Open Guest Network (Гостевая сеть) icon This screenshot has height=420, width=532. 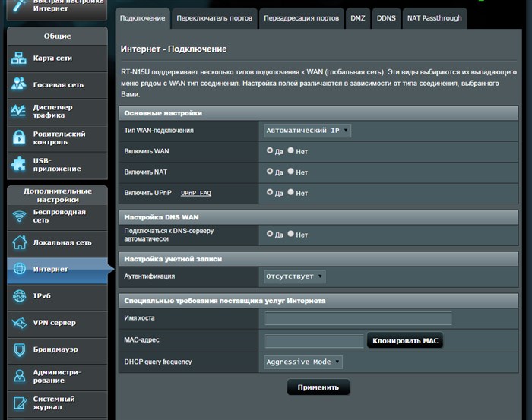[19, 84]
